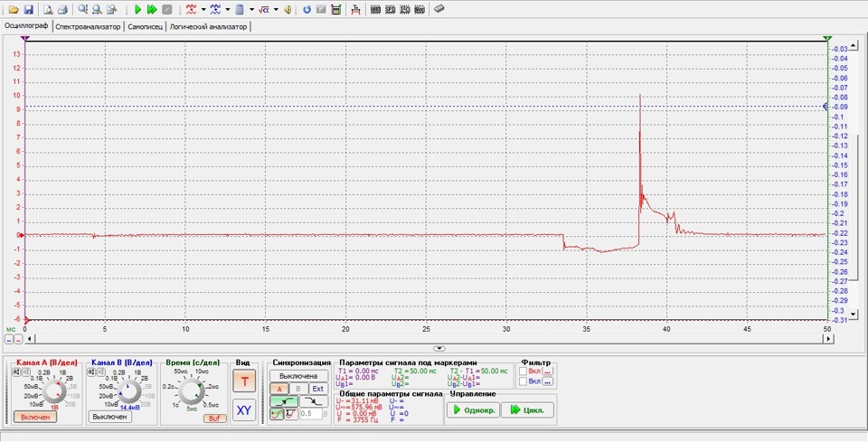Click the square root math functions icon
This screenshot has width=868, height=442.
(264, 9)
